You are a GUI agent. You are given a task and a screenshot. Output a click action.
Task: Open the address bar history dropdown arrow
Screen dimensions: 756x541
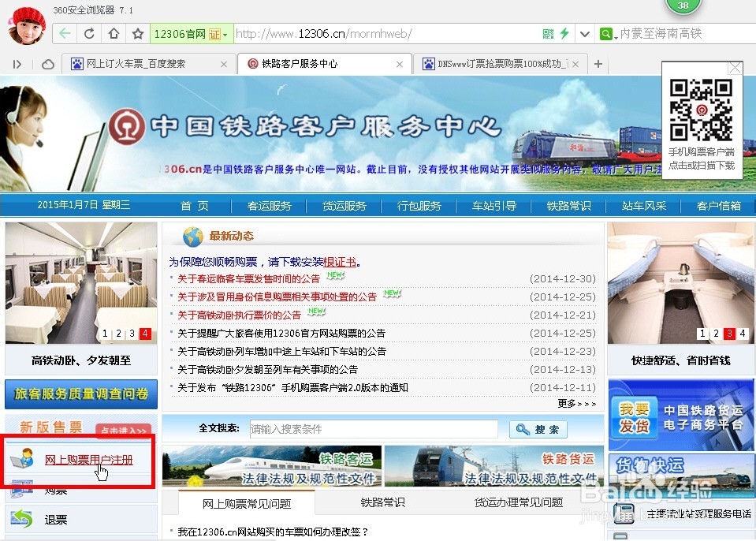585,33
